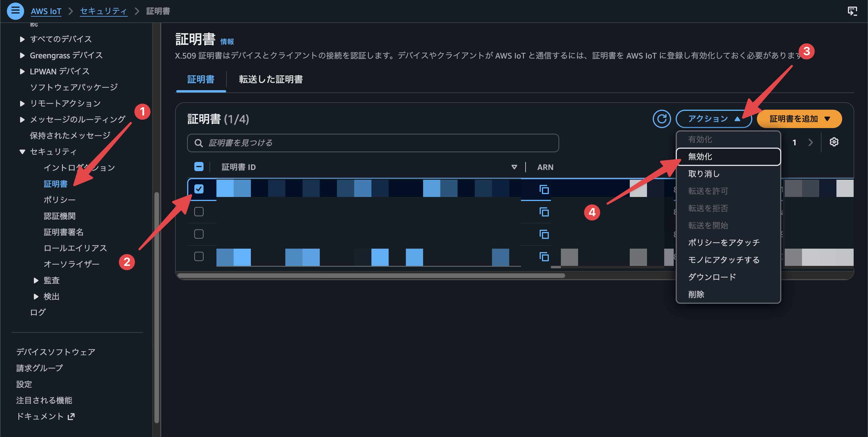Open the hamburger navigation menu
This screenshot has width=868, height=437.
click(15, 11)
